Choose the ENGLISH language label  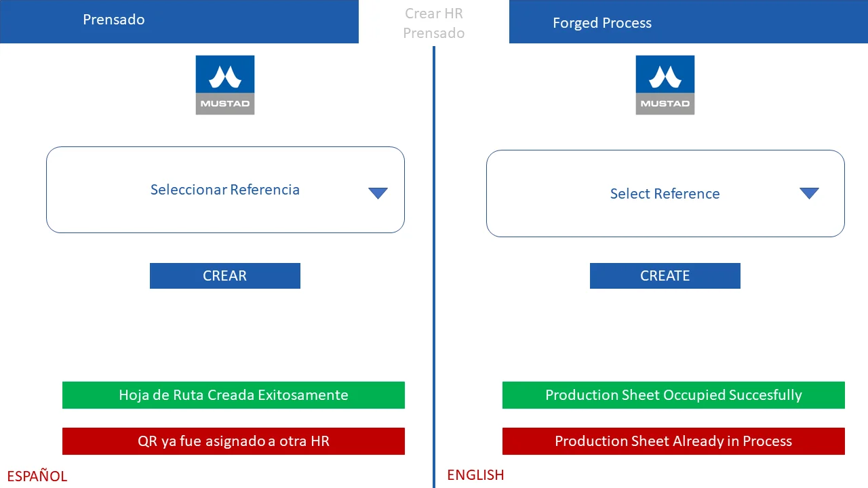coord(475,475)
